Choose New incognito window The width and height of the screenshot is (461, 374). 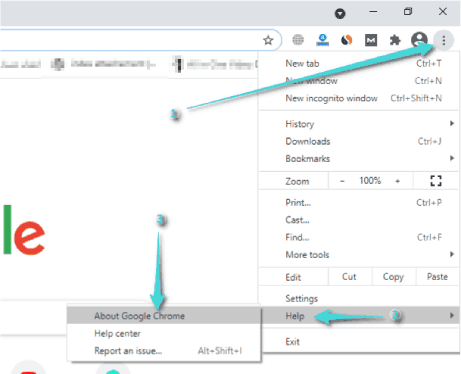(359, 98)
